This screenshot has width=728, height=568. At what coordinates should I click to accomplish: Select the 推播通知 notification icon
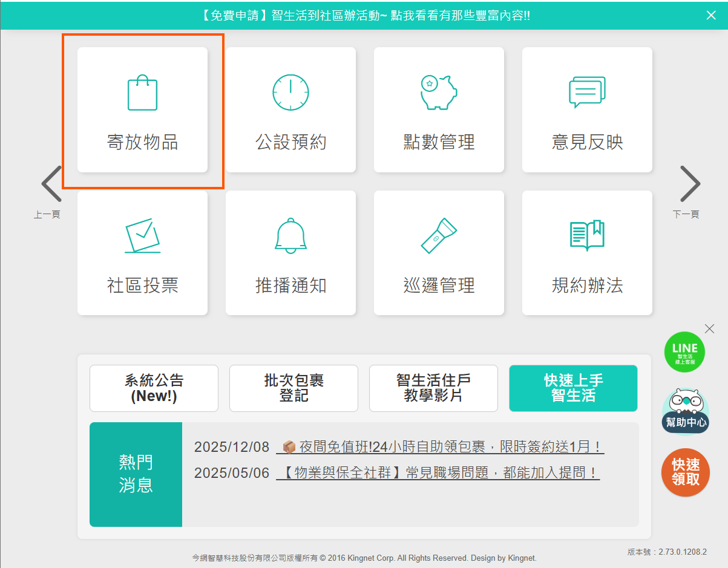pyautogui.click(x=290, y=253)
